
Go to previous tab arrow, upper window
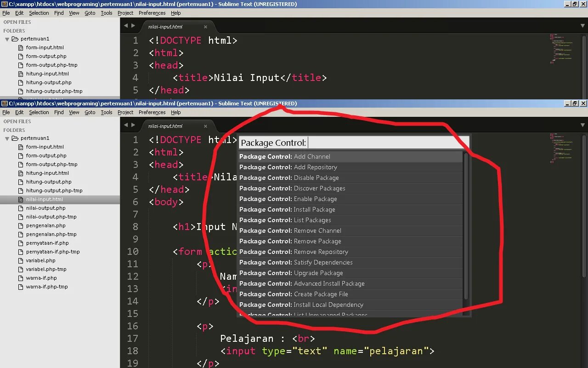126,26
